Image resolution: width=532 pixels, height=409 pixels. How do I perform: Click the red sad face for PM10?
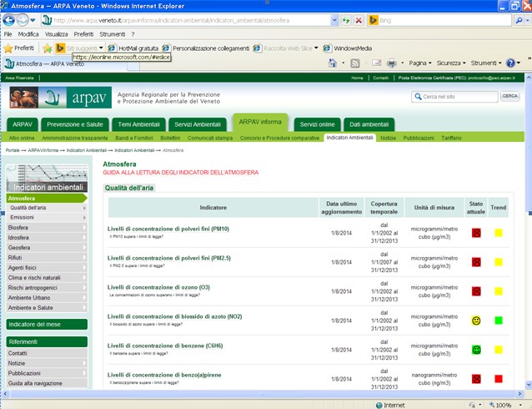(x=476, y=233)
